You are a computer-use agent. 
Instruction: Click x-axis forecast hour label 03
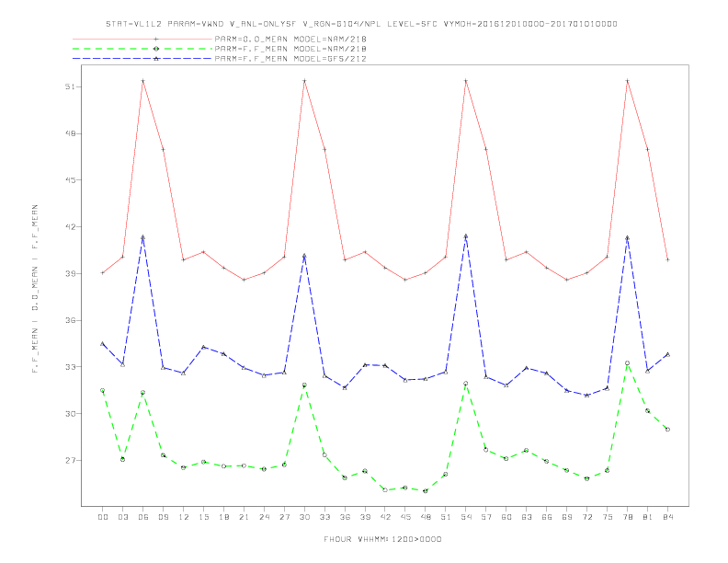point(122,517)
